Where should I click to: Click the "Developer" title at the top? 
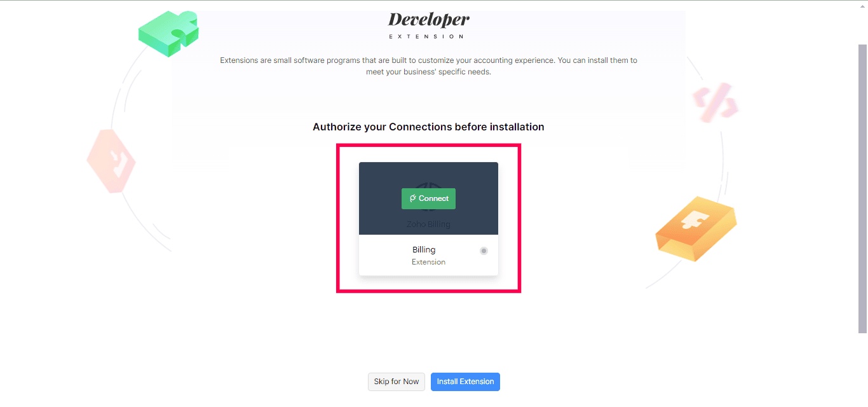pos(429,19)
